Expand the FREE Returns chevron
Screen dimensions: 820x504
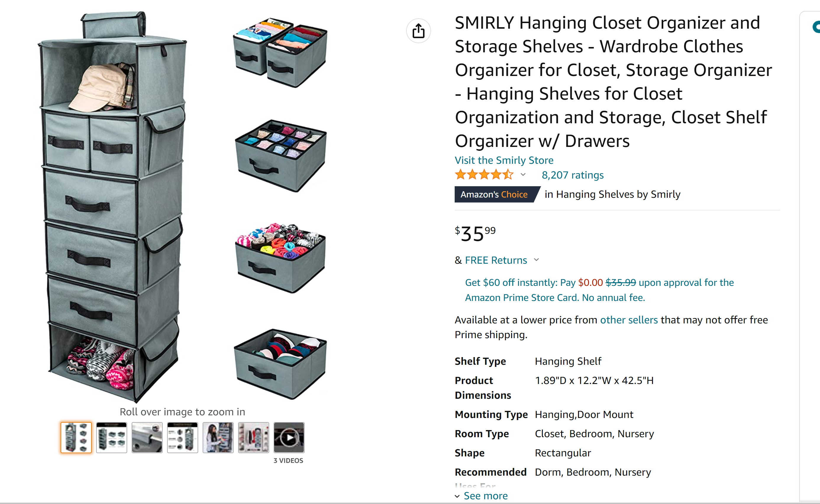pyautogui.click(x=536, y=260)
